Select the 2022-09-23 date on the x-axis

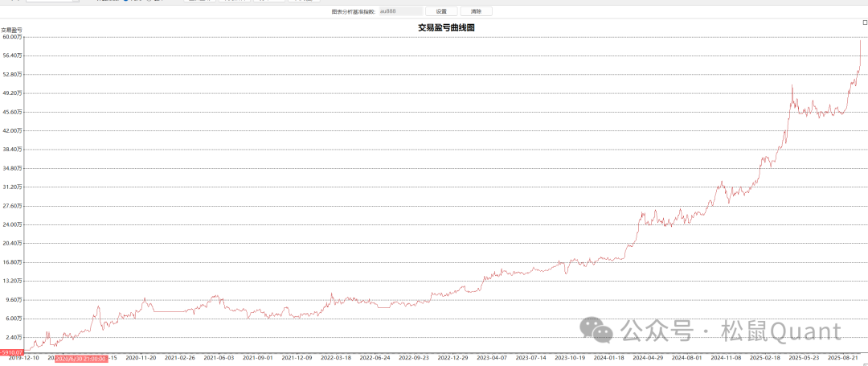(415, 358)
